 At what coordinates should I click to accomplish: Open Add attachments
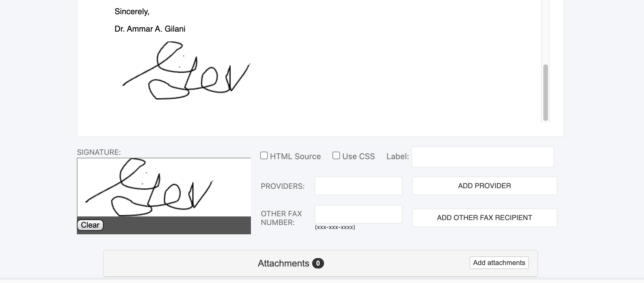pyautogui.click(x=499, y=263)
